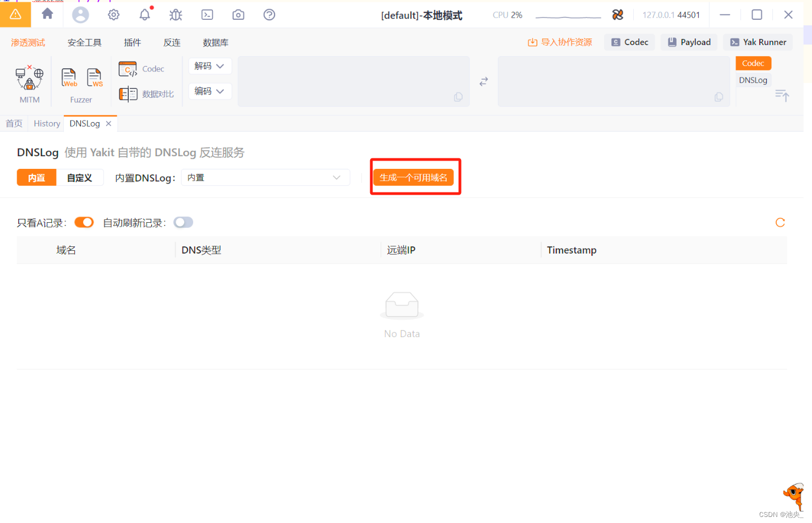The height and width of the screenshot is (523, 812).
Task: Open the Web Fuzzer icon
Action: pos(69,78)
